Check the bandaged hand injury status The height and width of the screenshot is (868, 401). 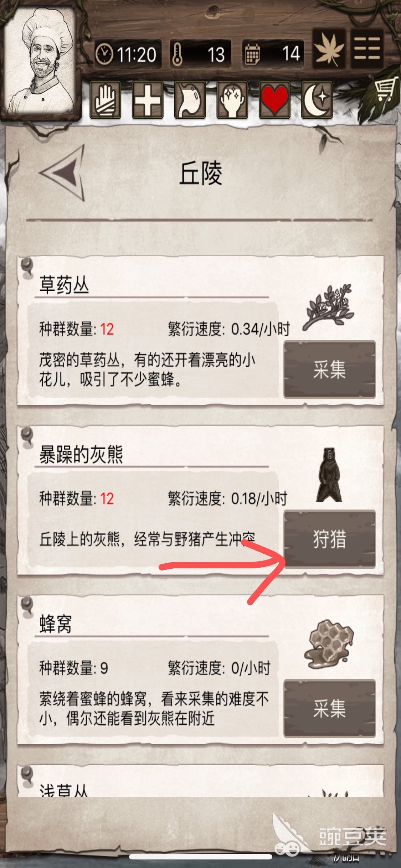(x=105, y=99)
